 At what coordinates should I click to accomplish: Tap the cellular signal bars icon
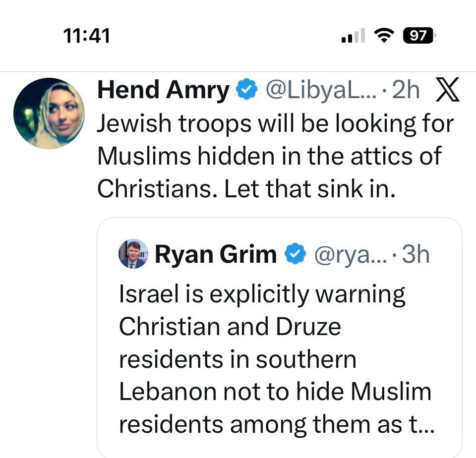(353, 36)
